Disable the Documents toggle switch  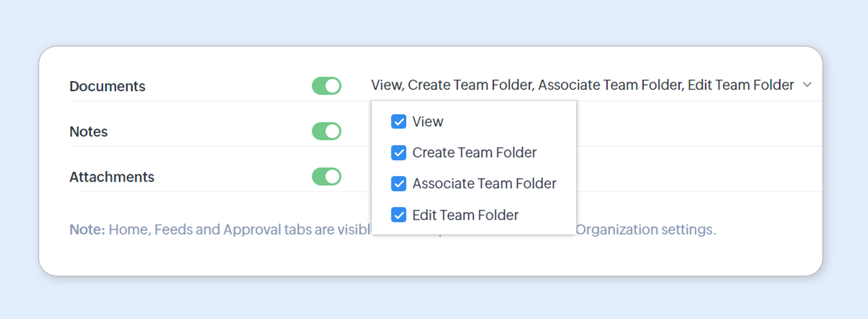click(x=327, y=86)
